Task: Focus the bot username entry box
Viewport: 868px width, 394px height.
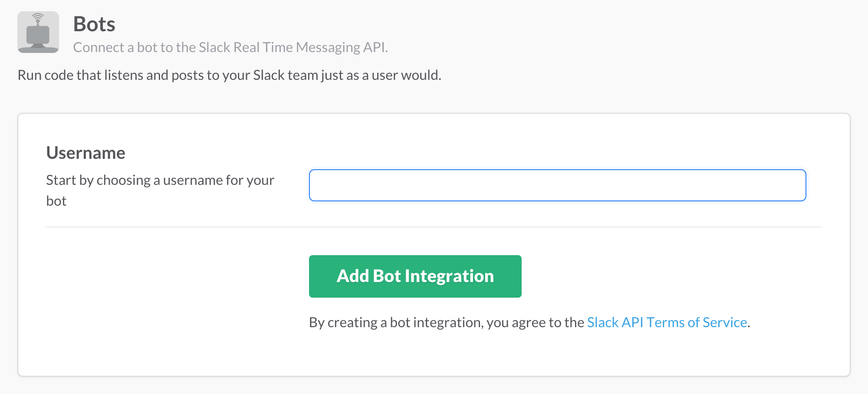Action: [x=557, y=185]
